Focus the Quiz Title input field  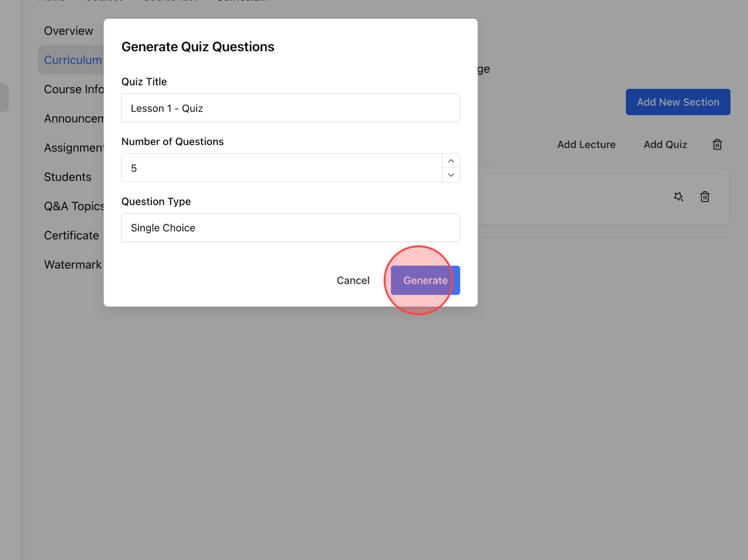click(290, 108)
